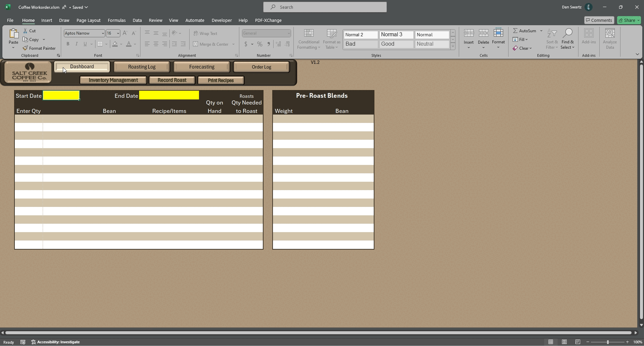Click the Paste clipboard icon
The height and width of the screenshot is (346, 644).
point(13,34)
